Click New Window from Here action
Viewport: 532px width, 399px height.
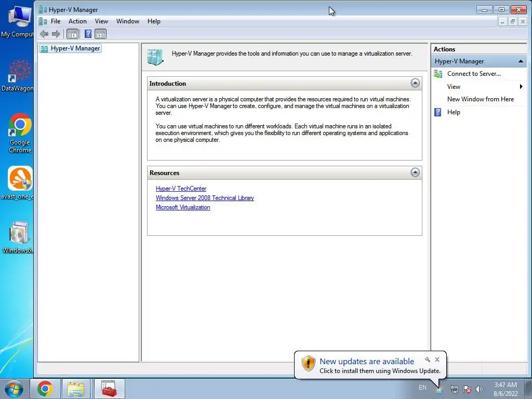481,99
